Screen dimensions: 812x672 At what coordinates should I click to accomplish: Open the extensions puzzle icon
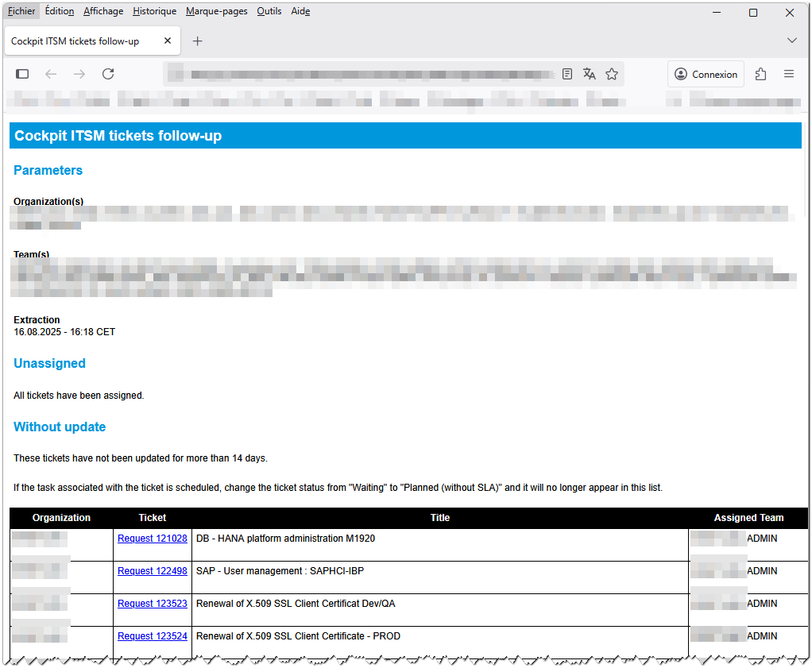[760, 74]
